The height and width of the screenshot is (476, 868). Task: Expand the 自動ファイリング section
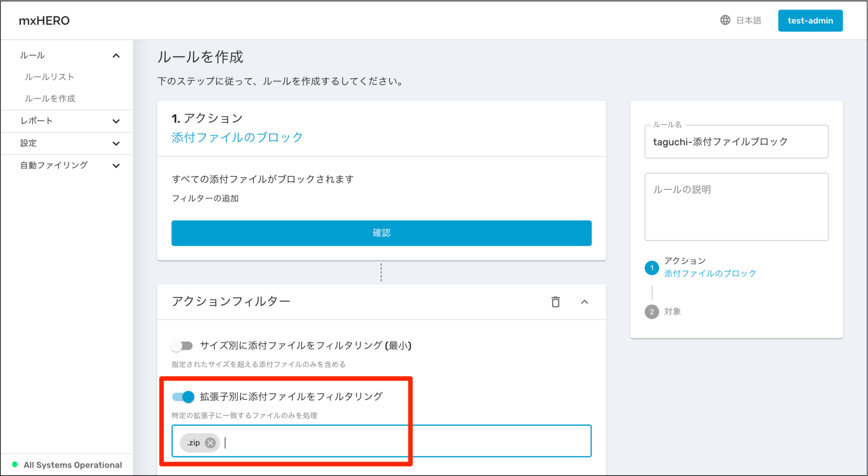point(67,165)
